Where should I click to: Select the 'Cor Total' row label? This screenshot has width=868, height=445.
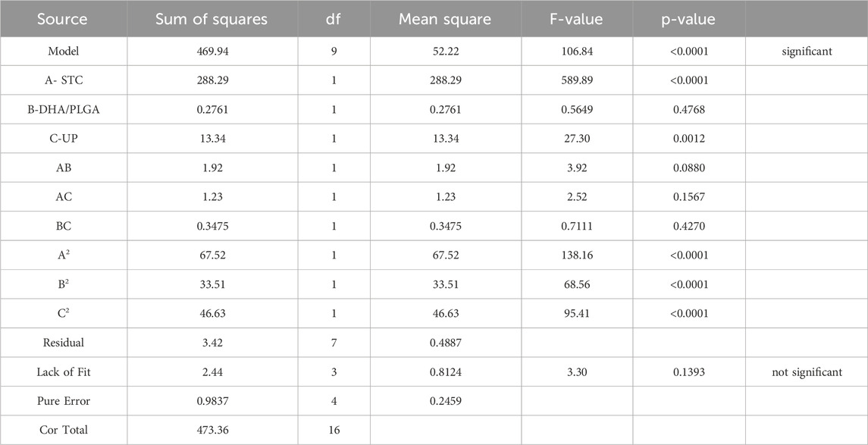63,430
